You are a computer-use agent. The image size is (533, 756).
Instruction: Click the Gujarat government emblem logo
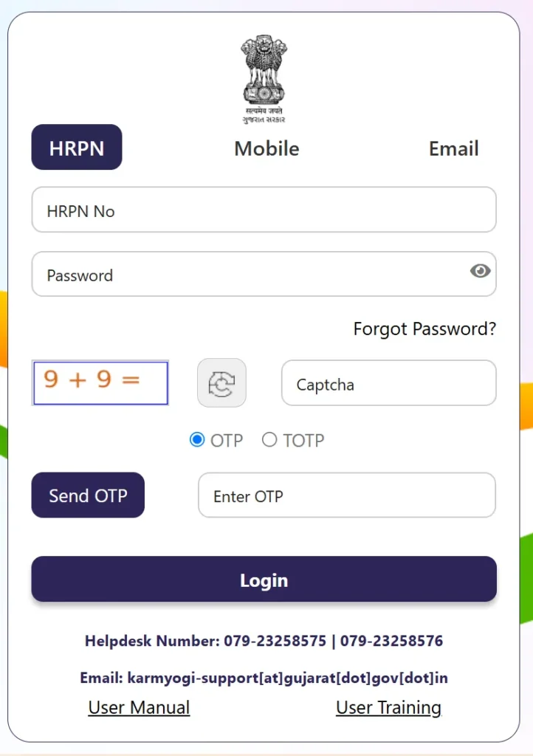[x=264, y=79]
